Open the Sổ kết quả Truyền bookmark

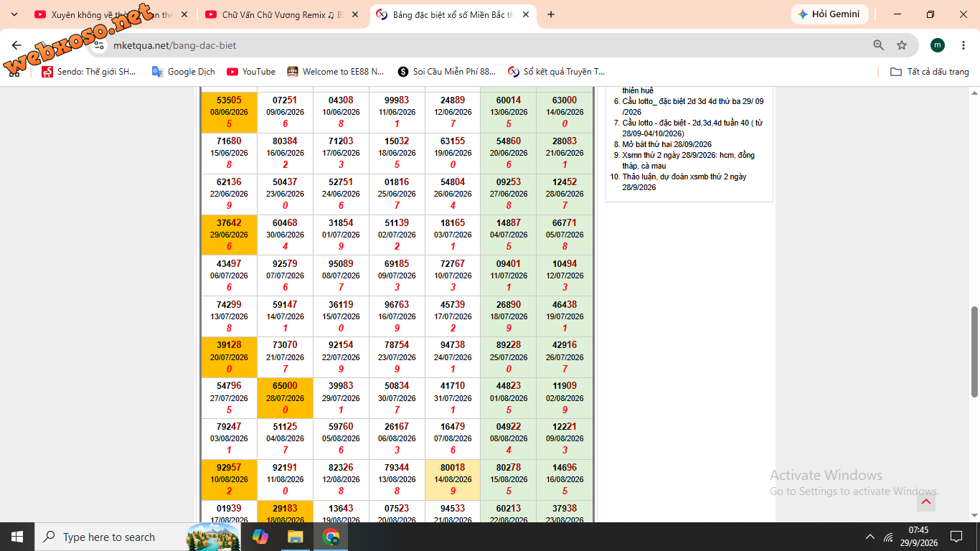[557, 72]
